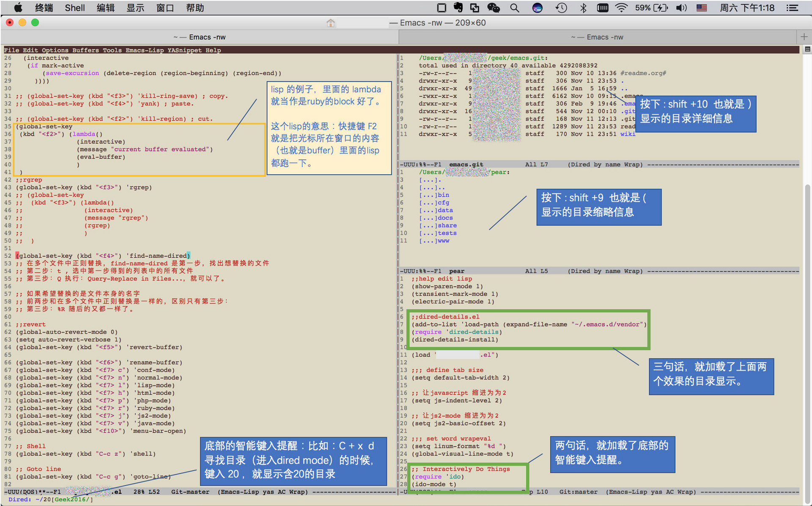
Task: Open the 显示 menu
Action: 135,8
